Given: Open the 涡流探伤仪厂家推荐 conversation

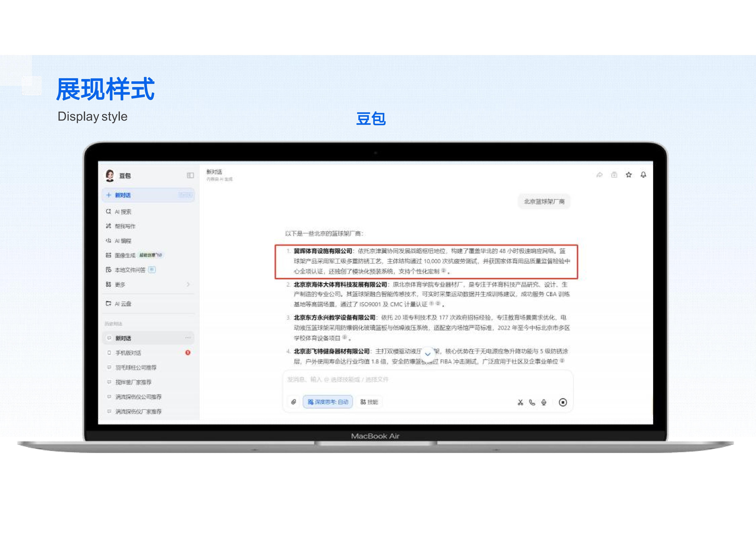Looking at the screenshot, I should [138, 411].
